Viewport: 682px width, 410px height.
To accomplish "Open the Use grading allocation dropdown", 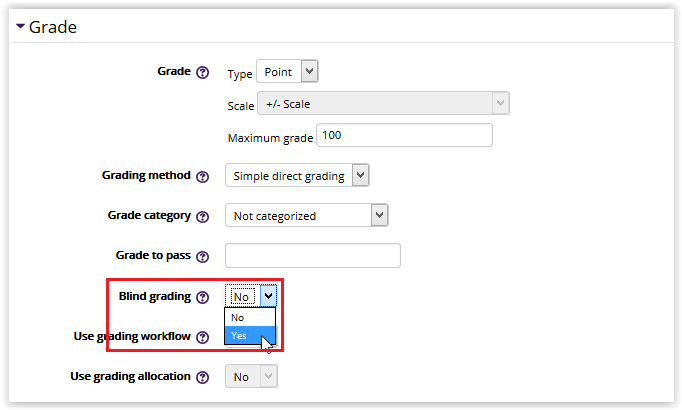I will (x=251, y=376).
